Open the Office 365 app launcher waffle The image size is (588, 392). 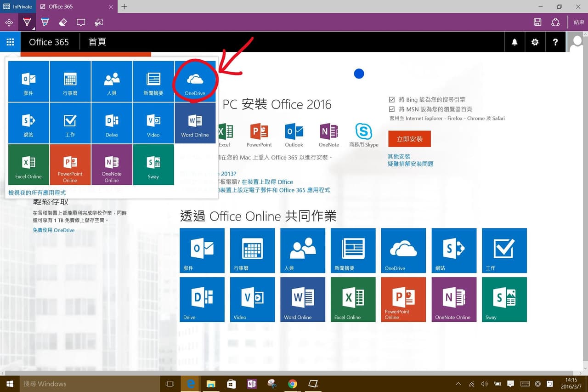(x=10, y=42)
